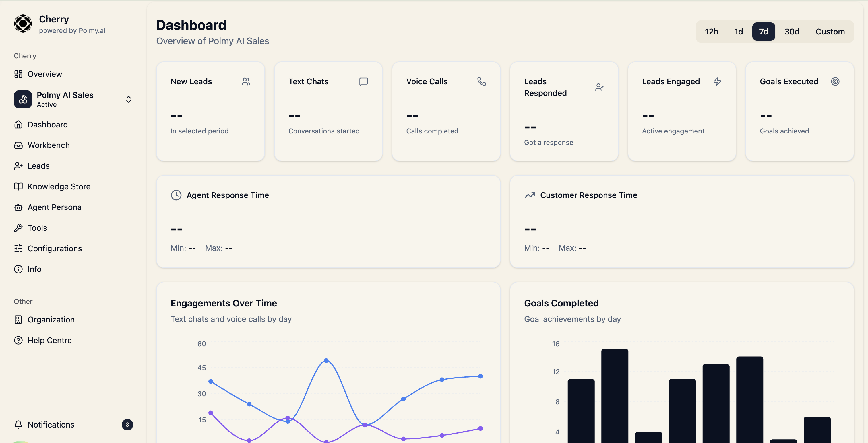This screenshot has height=443, width=868.
Task: Click the notifications badge showing 3
Action: click(127, 424)
